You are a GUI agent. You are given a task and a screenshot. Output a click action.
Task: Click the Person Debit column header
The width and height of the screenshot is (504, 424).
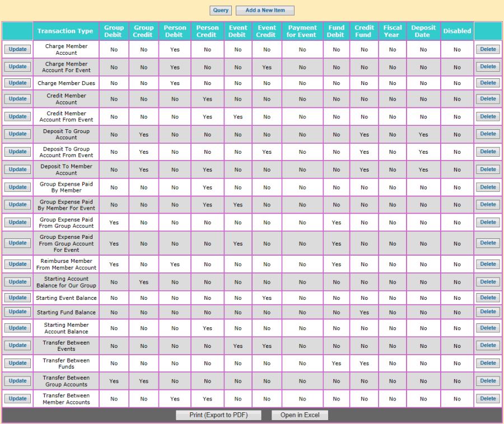(x=175, y=31)
